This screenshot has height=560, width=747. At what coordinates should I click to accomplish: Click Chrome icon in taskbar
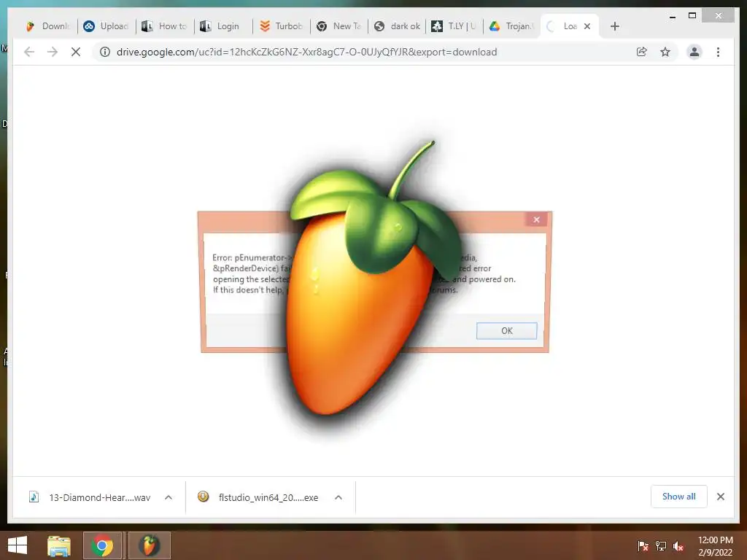coord(103,545)
